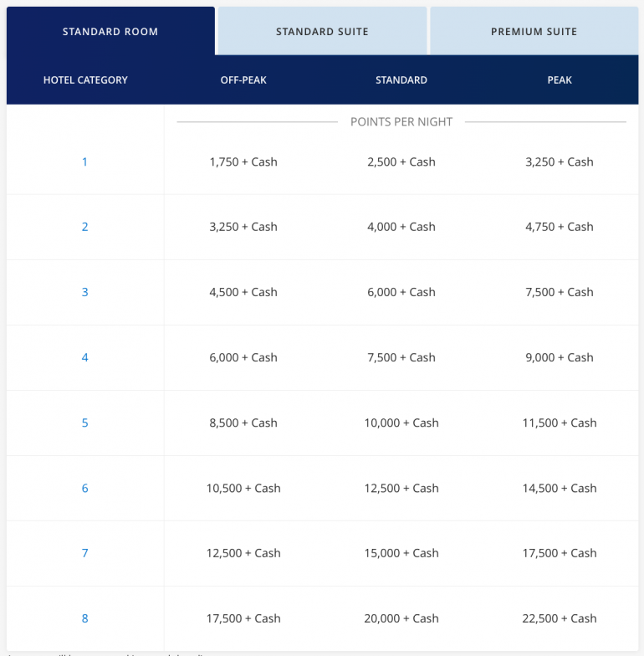644x656 pixels.
Task: Click the 6,000 + Cash standard rate
Action: point(401,292)
